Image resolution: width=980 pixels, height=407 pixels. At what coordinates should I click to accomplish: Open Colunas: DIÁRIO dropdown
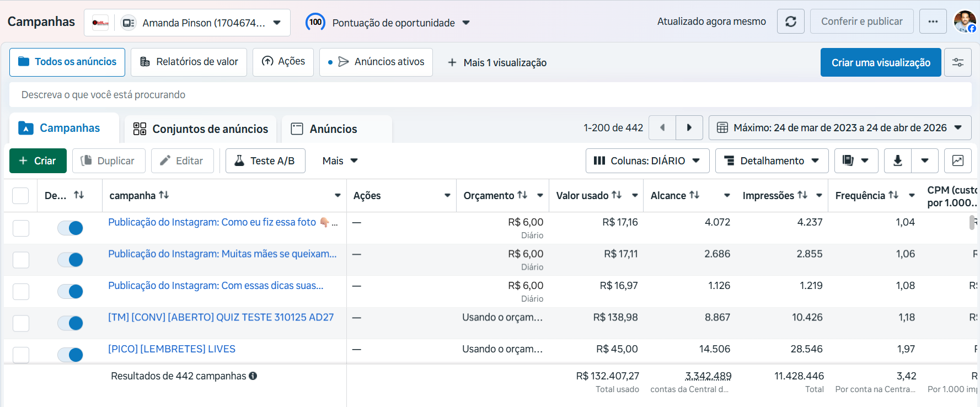point(647,160)
